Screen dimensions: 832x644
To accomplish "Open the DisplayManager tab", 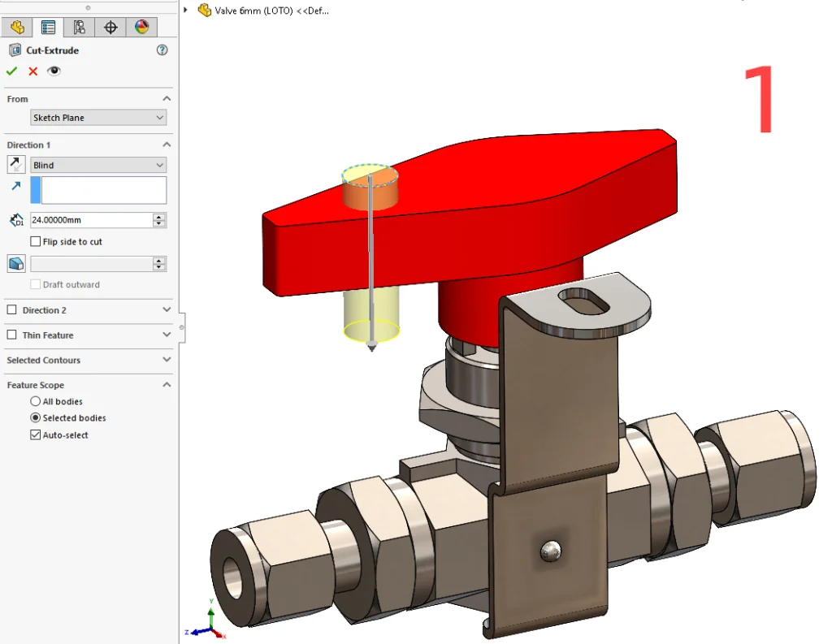I will click(x=141, y=27).
